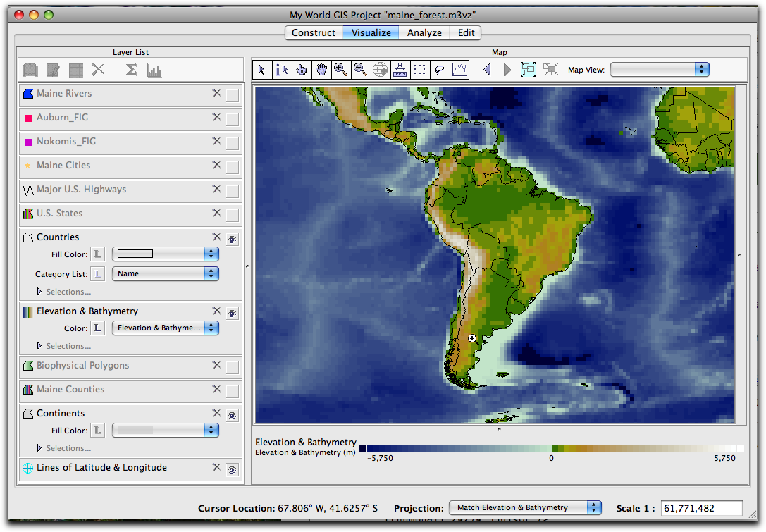Show the Maine Rivers layer via its checkbox

click(x=232, y=95)
